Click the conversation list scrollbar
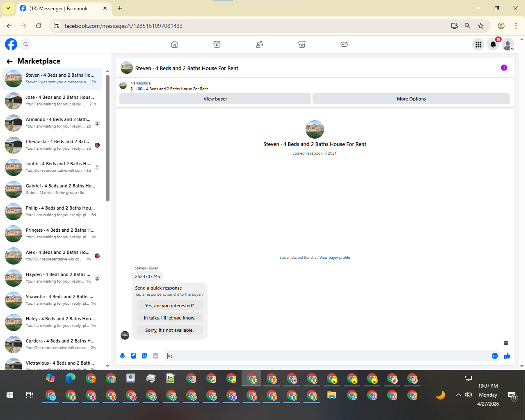 pos(107,138)
